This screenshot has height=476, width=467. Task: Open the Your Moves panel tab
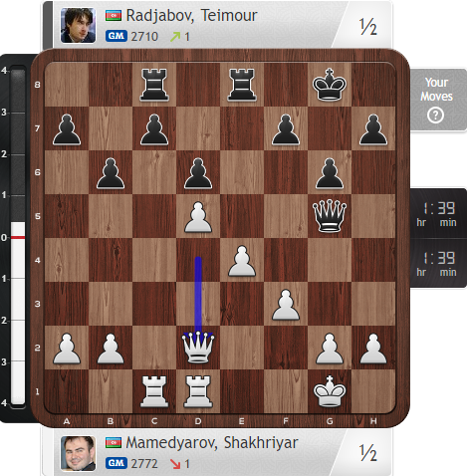[x=438, y=100]
